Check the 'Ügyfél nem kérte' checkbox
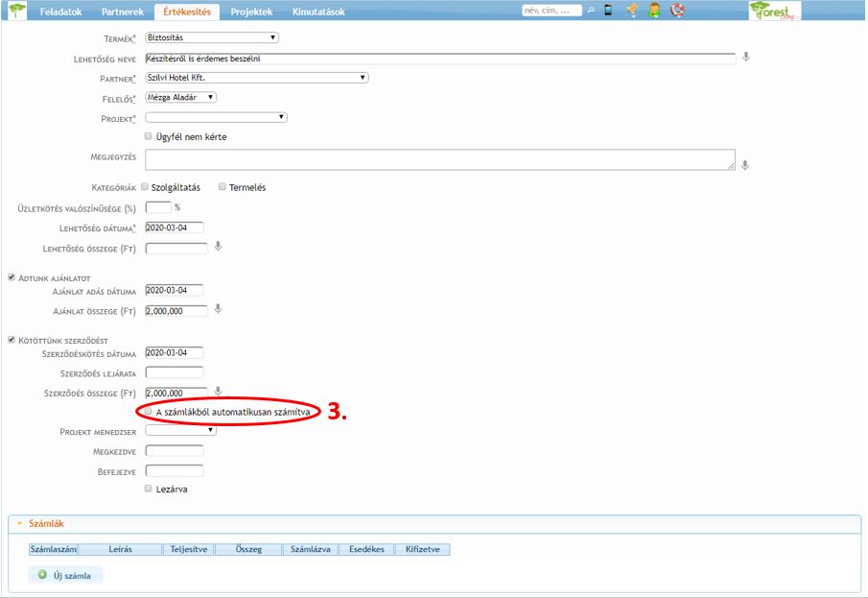The height and width of the screenshot is (598, 868). tap(149, 136)
